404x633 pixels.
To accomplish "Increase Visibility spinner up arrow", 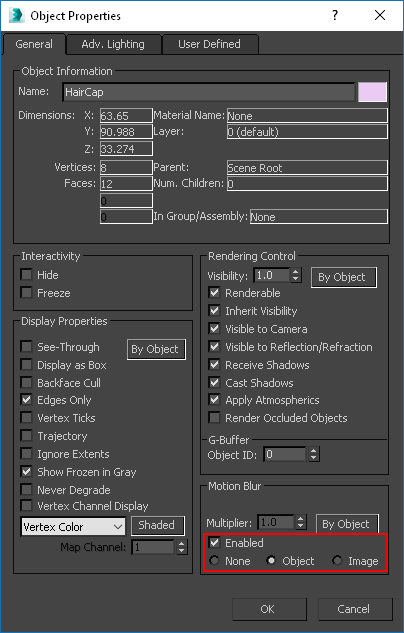I will tap(296, 272).
